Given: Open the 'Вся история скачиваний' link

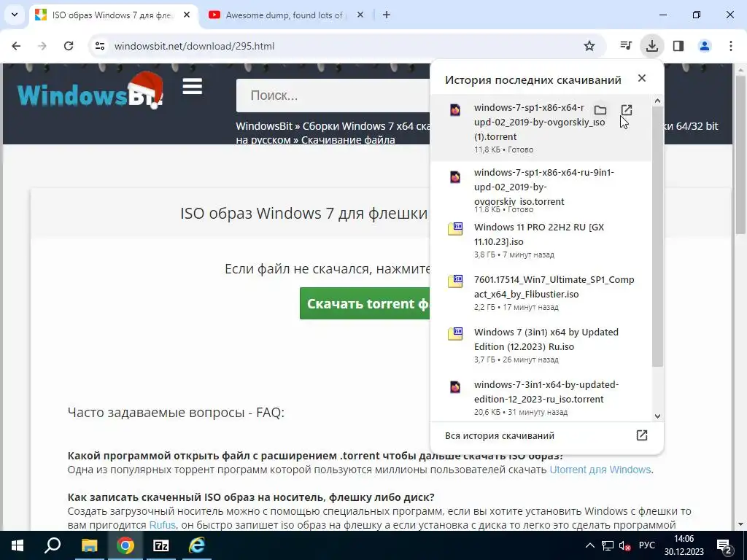Looking at the screenshot, I should [x=499, y=436].
